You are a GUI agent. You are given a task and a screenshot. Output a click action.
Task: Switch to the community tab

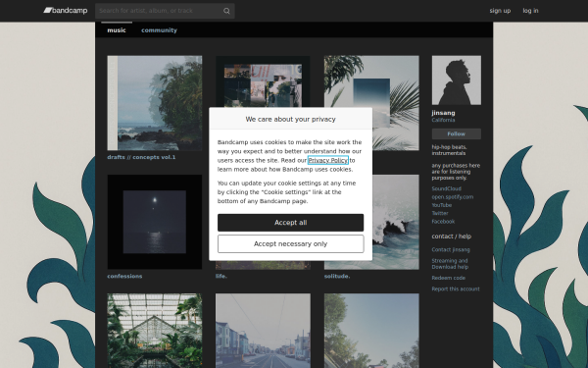click(159, 30)
